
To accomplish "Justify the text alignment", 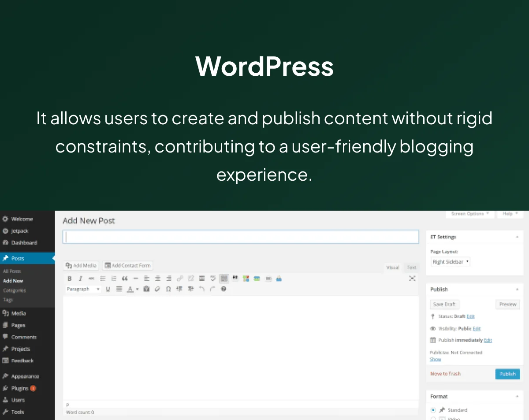I will (119, 289).
